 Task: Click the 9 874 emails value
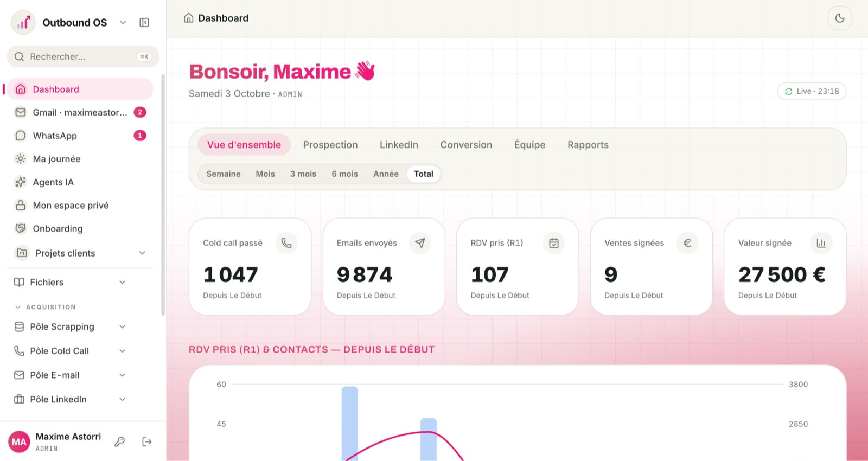pyautogui.click(x=365, y=275)
